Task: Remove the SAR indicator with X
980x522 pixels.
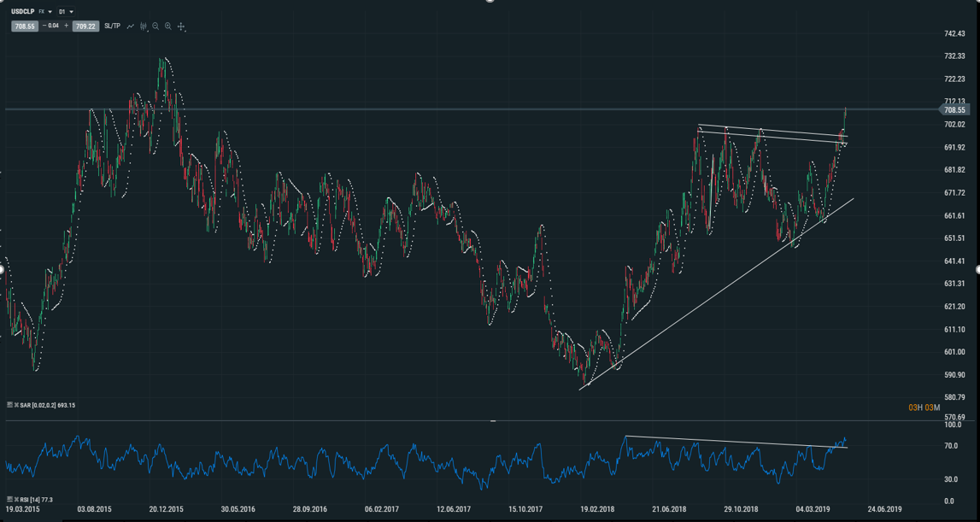Action: tap(16, 405)
